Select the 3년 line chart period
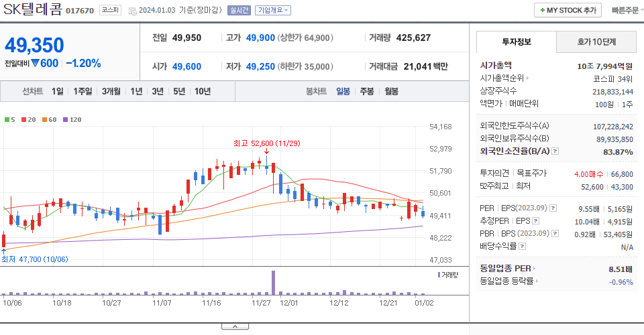Image resolution: width=644 pixels, height=335 pixels. [158, 91]
